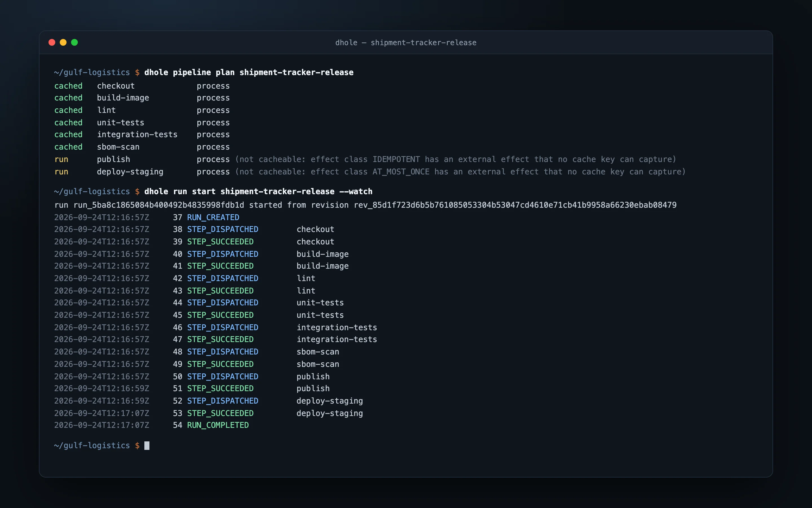Screen dimensions: 812x508
Task: Click the window title 'dhole — shipment-tracker-release'
Action: 406,43
